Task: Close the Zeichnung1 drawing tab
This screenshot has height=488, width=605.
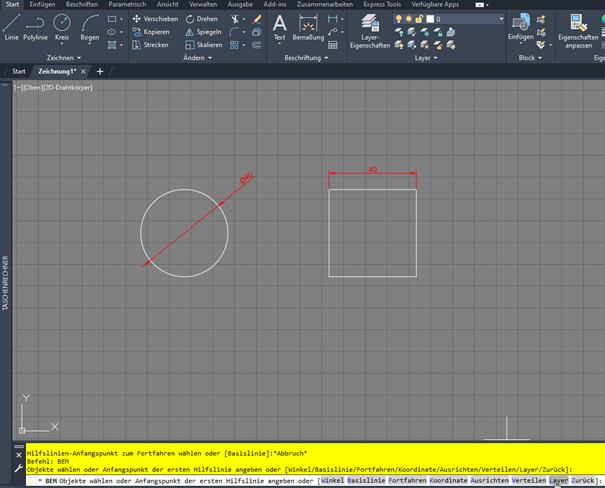Action: coord(83,71)
